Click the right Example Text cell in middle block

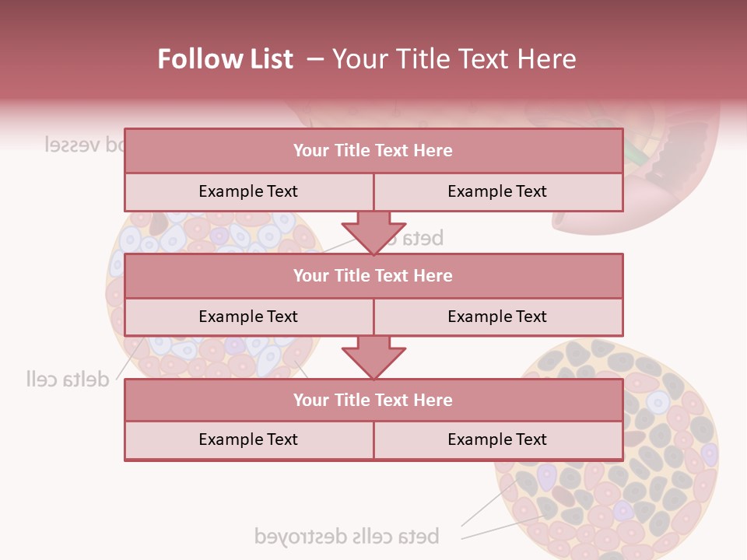pos(498,317)
